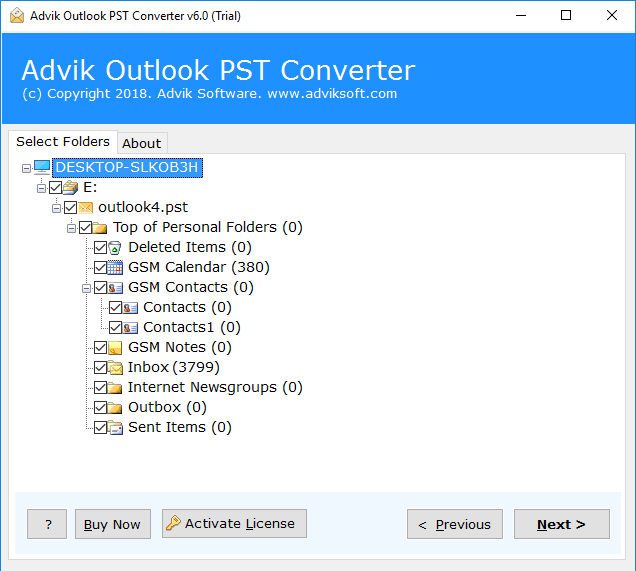Toggle the Sent Items checkbox
This screenshot has width=636, height=571.
pos(100,427)
